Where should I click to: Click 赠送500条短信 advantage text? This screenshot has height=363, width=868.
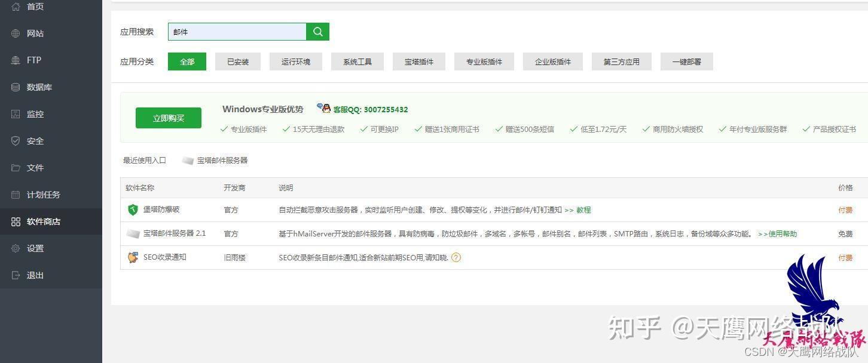530,130
